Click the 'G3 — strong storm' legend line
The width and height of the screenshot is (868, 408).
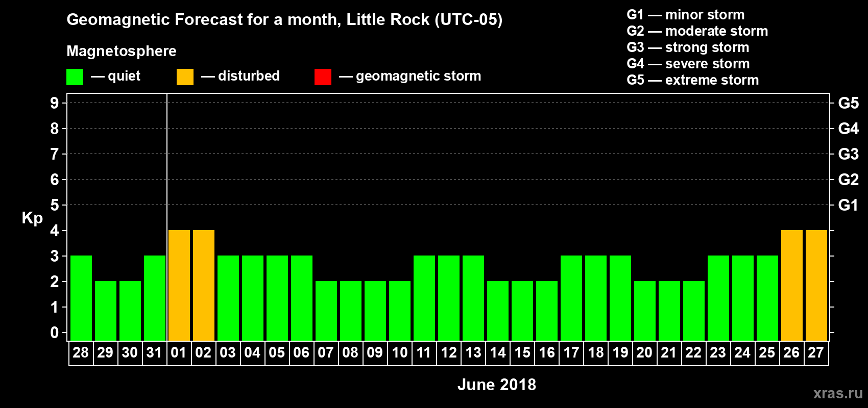coord(688,47)
